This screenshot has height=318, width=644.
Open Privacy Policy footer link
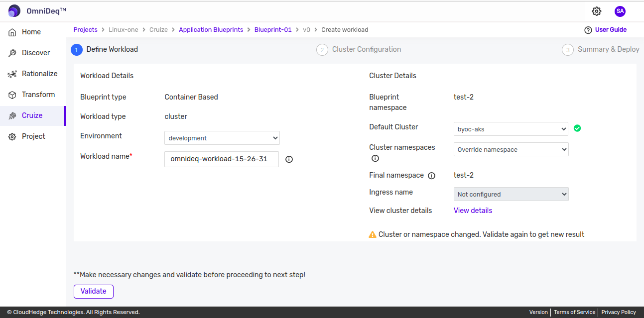coord(619,312)
